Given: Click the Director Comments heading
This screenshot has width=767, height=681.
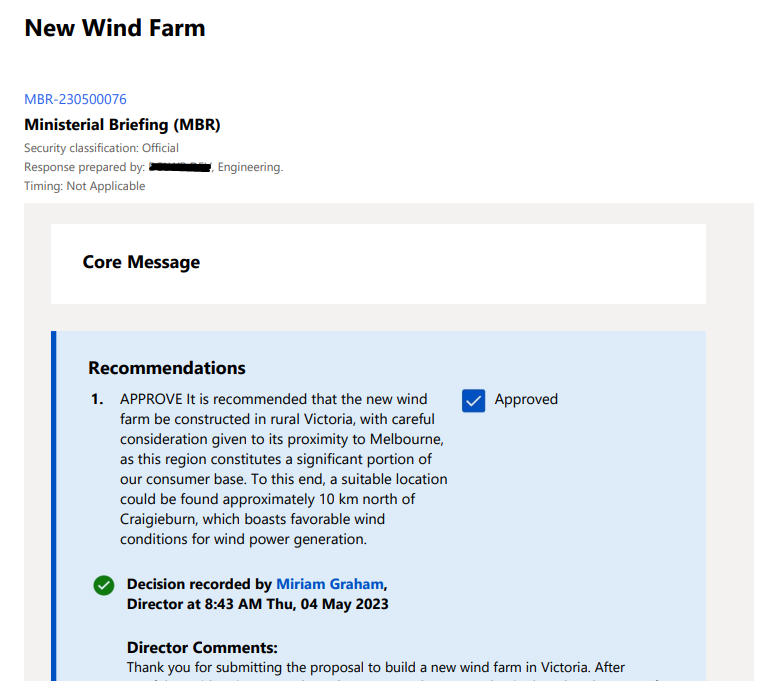Looking at the screenshot, I should [202, 648].
